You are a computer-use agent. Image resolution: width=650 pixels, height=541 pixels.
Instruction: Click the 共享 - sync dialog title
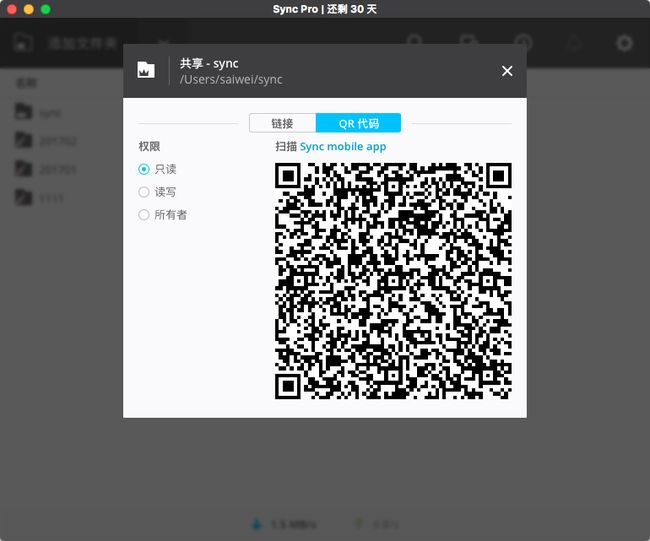tap(209, 63)
